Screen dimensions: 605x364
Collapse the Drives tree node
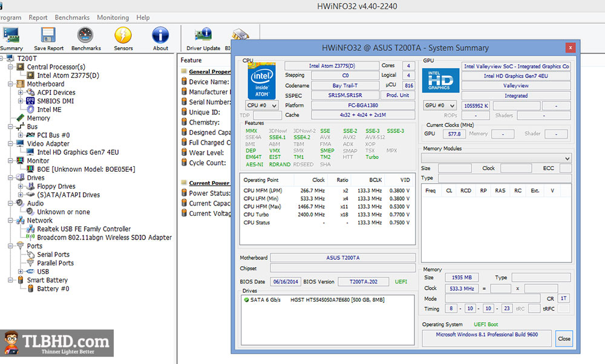(x=10, y=178)
